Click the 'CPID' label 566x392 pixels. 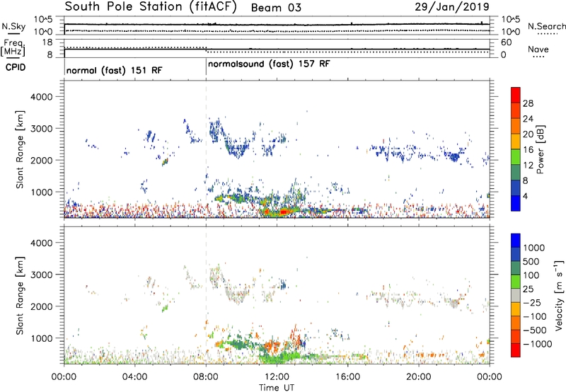[16, 67]
